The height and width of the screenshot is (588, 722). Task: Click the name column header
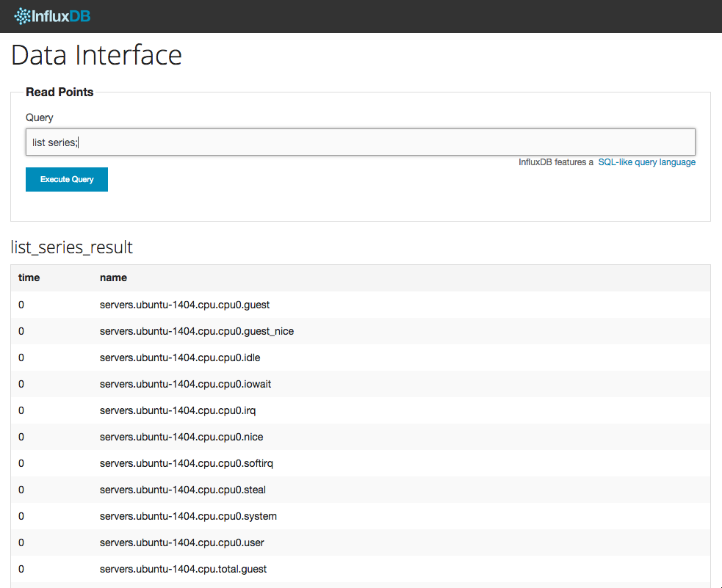(113, 278)
